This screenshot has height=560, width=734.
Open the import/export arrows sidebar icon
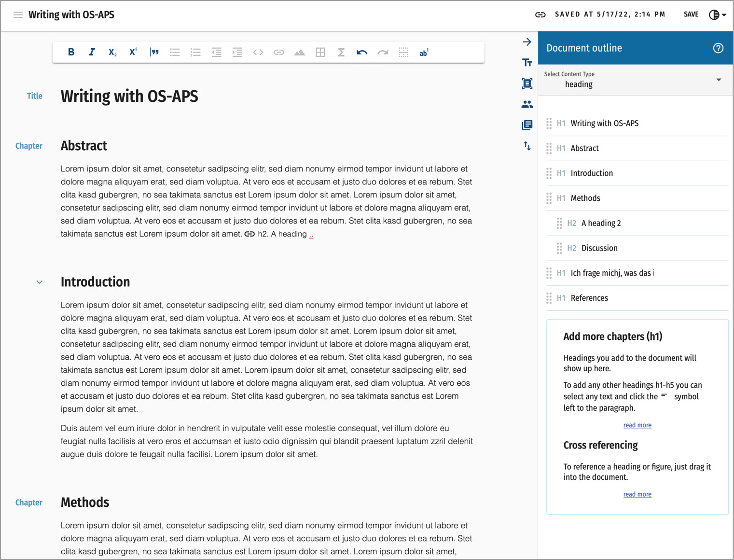pos(527,145)
